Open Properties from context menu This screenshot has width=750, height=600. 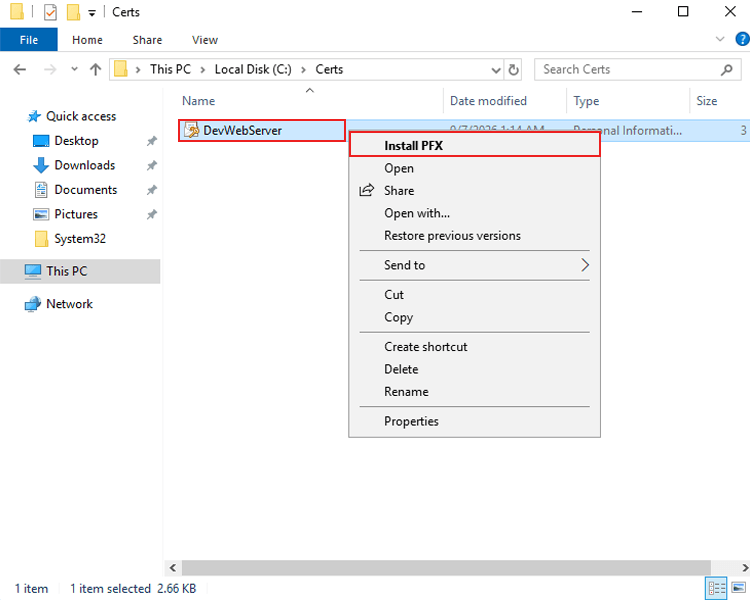tap(474, 421)
